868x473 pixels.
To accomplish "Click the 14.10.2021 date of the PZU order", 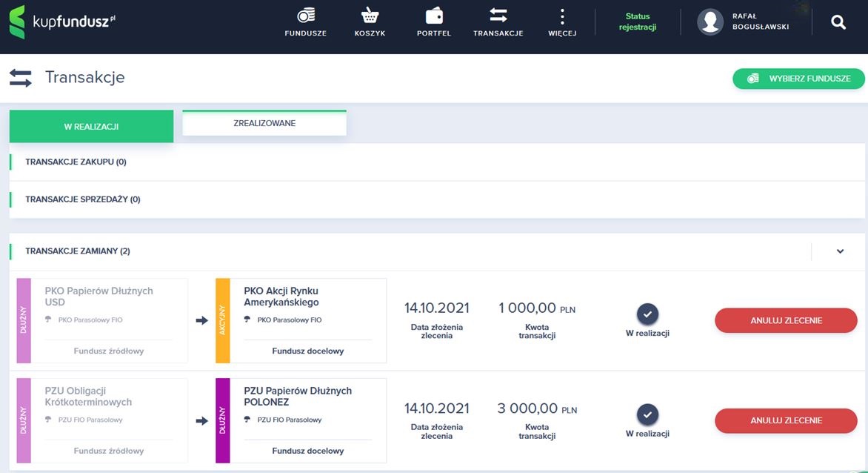I will 437,408.
